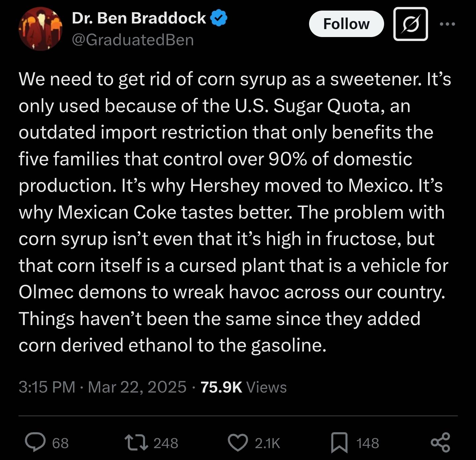Screen dimensions: 476x460
Task: Click the tweet body text about corn syrup
Action: point(231,212)
